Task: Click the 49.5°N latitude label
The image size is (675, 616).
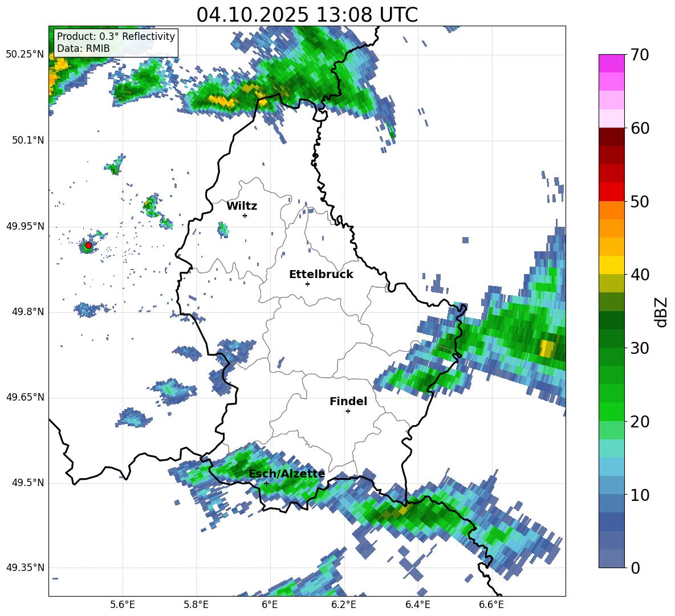Action: click(x=28, y=483)
